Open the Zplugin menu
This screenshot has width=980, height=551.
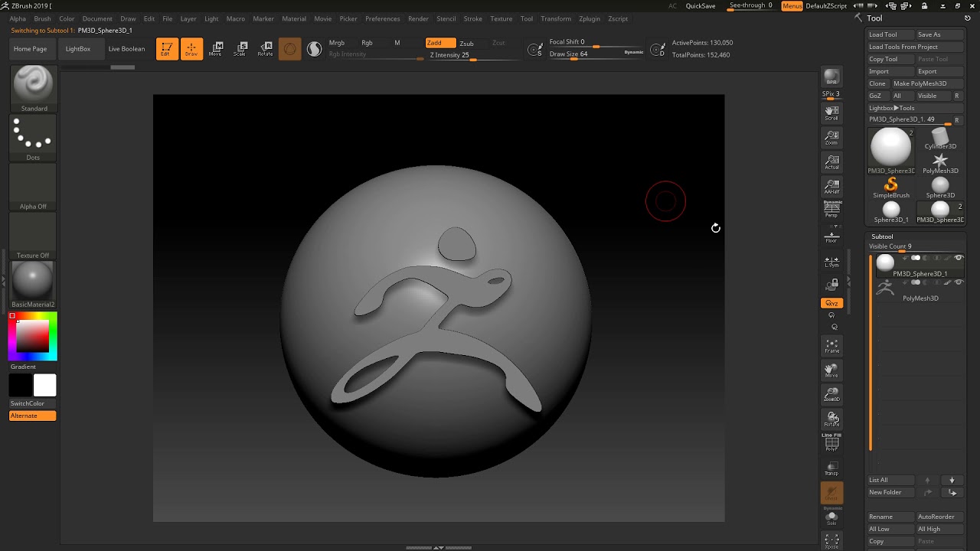click(590, 18)
